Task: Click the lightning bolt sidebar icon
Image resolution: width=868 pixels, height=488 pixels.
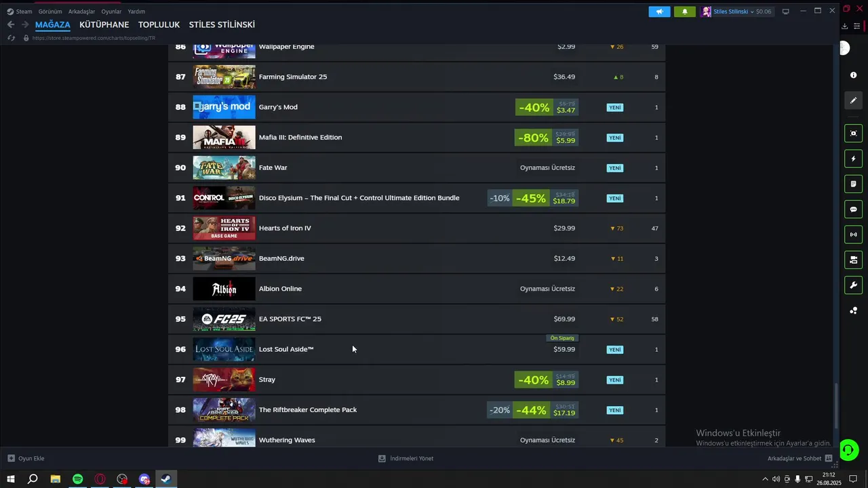Action: click(x=853, y=159)
